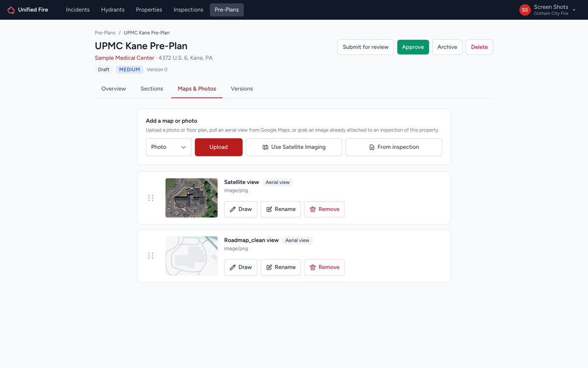Click image/png text under Satellite view
This screenshot has width=588, height=368.
pyautogui.click(x=236, y=190)
